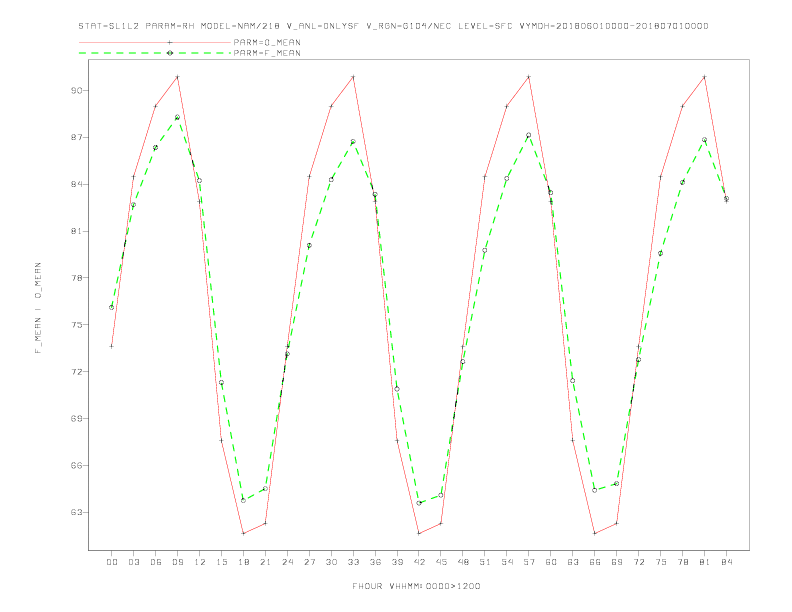Viewport: 792px width, 612px height.
Task: Click the x-axis tick label 84
Action: [727, 562]
